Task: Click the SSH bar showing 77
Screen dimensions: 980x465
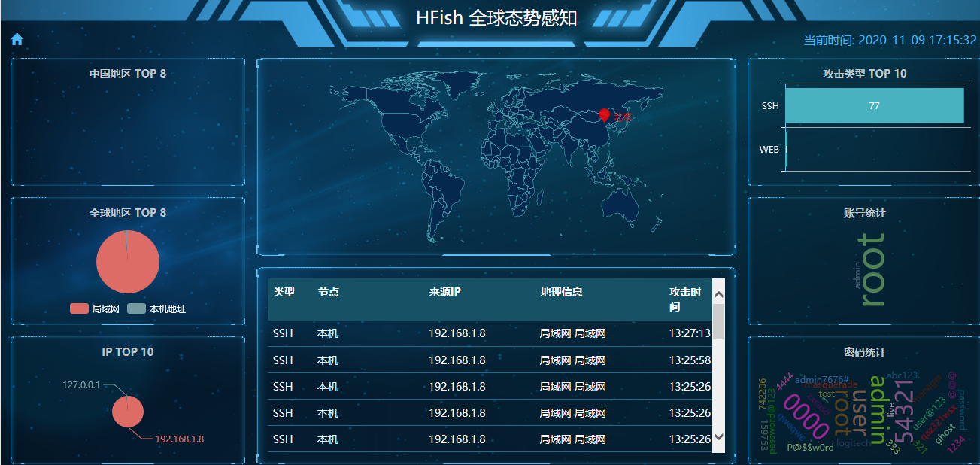Action: pos(874,106)
